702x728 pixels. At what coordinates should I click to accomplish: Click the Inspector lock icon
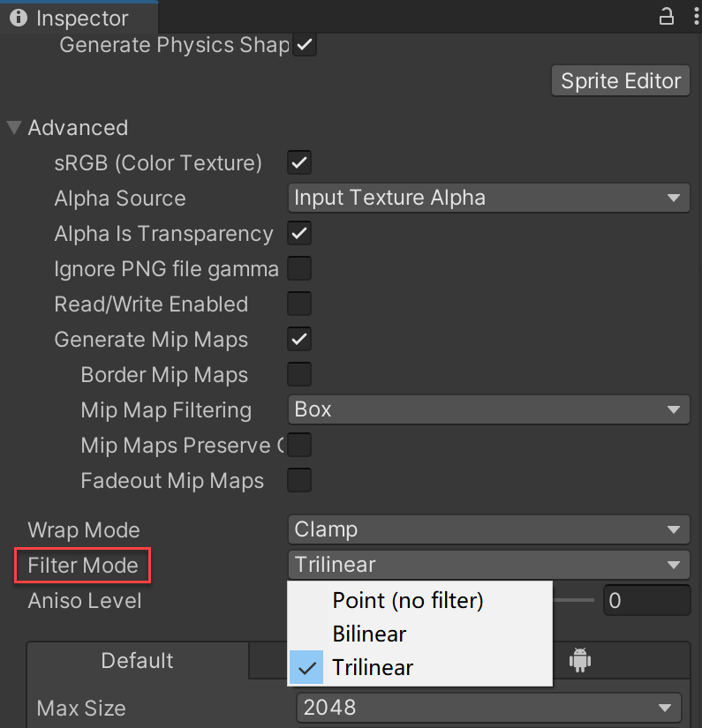tap(666, 16)
